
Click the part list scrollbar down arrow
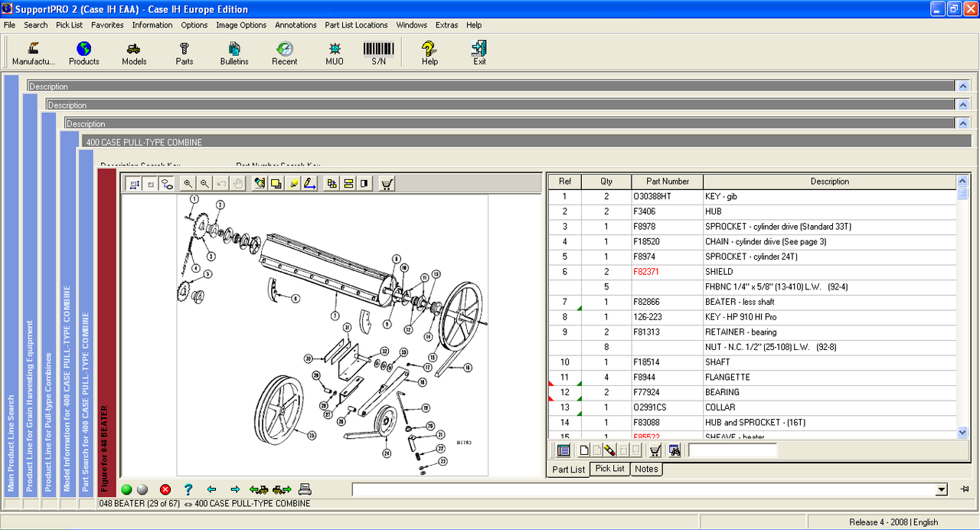[x=963, y=433]
